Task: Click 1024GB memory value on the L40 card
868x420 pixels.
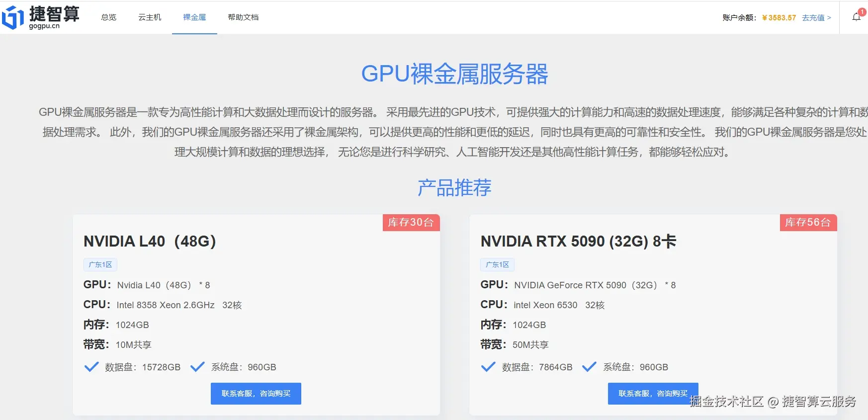Action: [132, 325]
